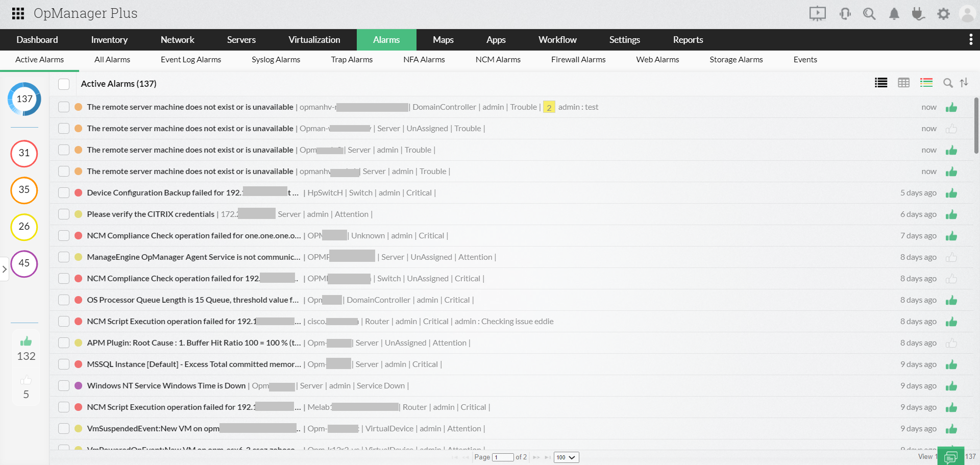Switch to colored severity list view
980x465 pixels.
coord(926,83)
